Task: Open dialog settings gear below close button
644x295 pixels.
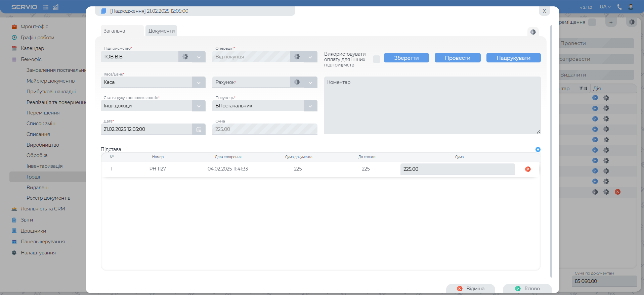Action: 533,32
